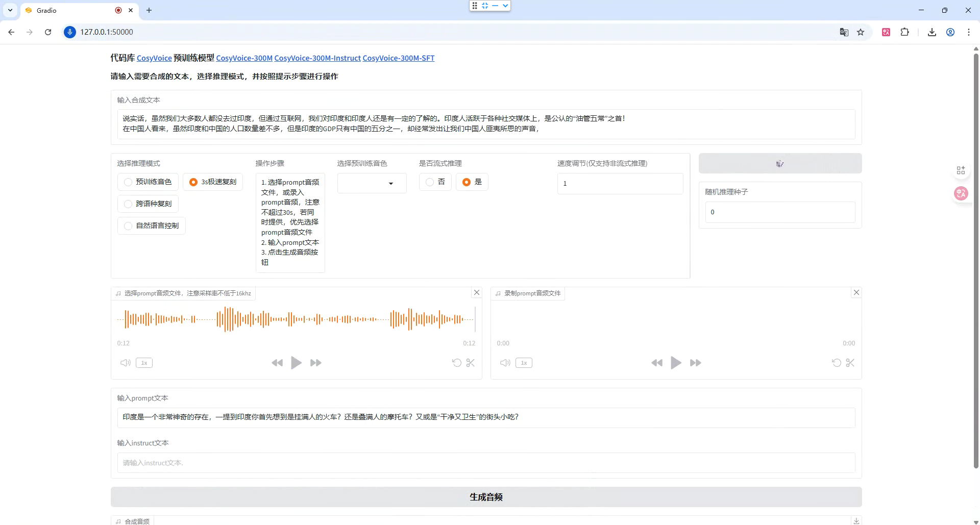This screenshot has height=525, width=980.
Task: Toggle volume for uploaded prompt audio
Action: (126, 363)
